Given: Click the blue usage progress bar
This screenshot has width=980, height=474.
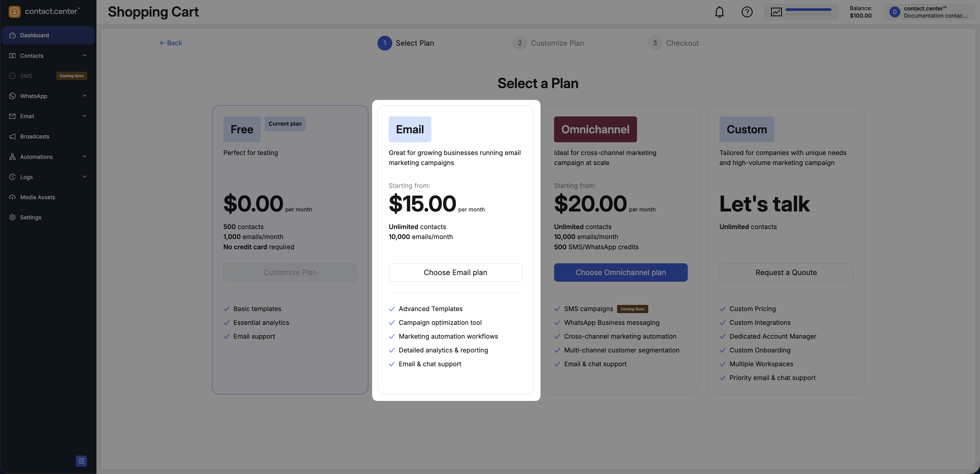Looking at the screenshot, I should [x=808, y=9].
